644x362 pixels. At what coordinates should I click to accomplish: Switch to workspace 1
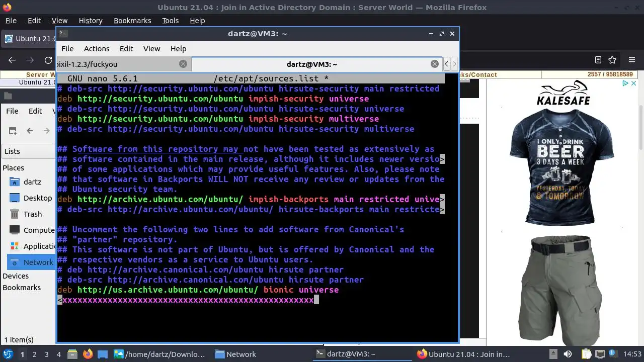pyautogui.click(x=22, y=354)
